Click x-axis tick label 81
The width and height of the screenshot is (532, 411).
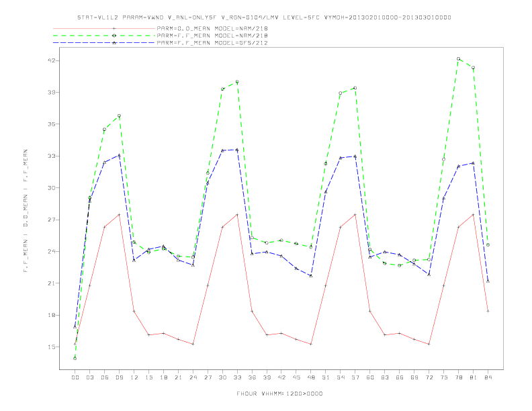474,377
